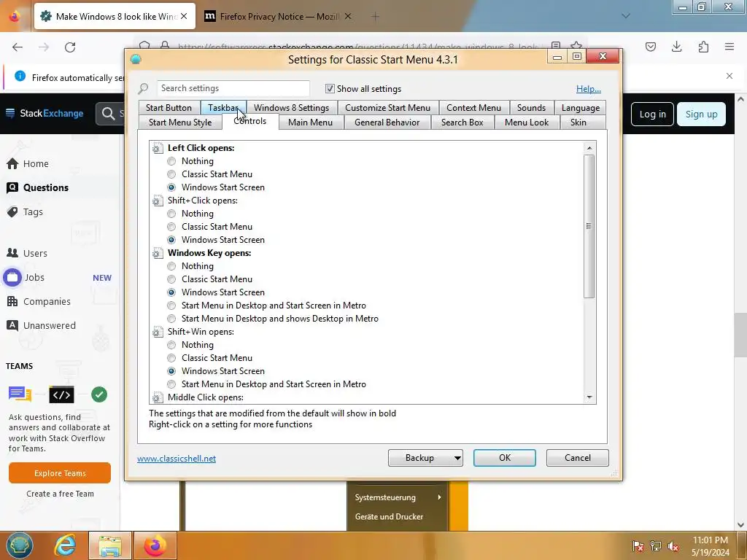Click Firefox back arrow

coord(18,47)
